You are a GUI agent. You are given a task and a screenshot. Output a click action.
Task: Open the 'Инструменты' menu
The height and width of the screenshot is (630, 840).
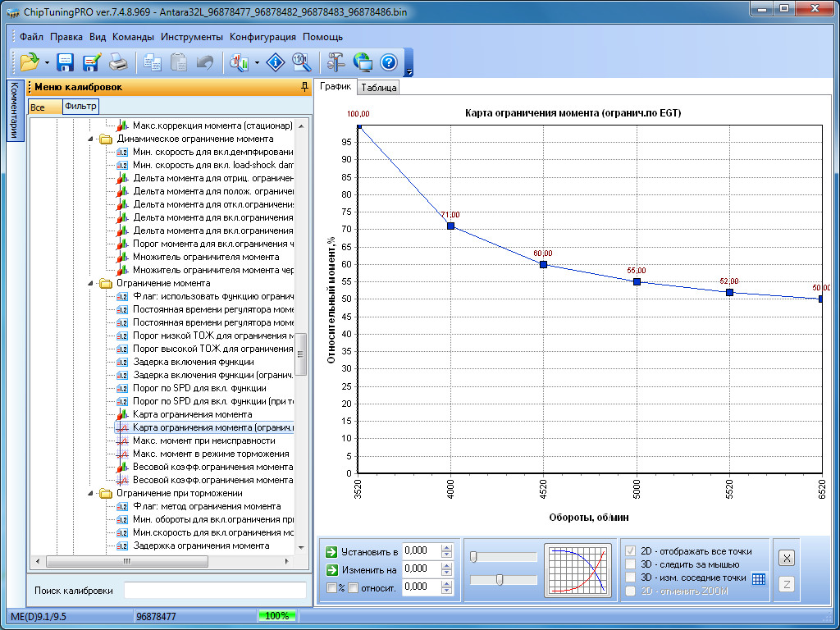(191, 37)
